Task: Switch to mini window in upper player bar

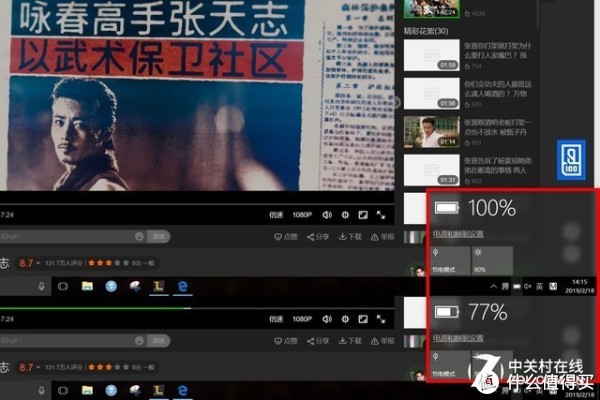Action: pos(363,215)
